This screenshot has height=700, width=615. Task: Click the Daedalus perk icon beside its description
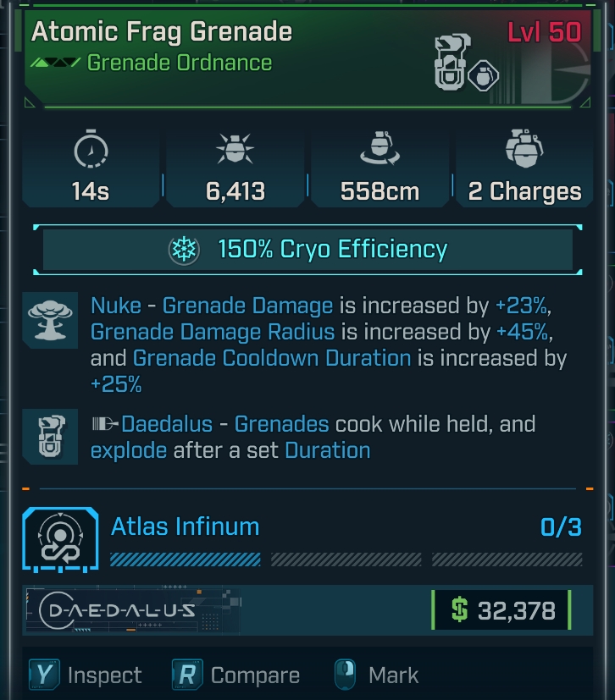click(48, 435)
